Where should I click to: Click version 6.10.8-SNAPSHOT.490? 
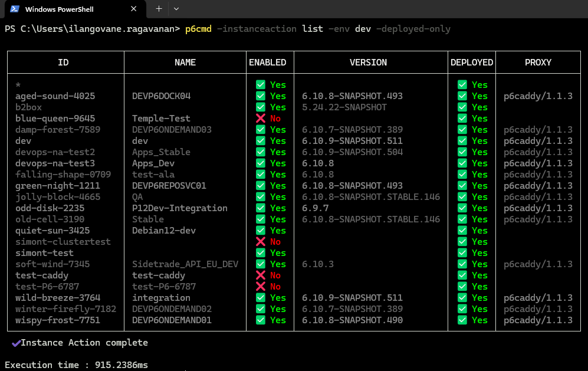[x=352, y=320]
